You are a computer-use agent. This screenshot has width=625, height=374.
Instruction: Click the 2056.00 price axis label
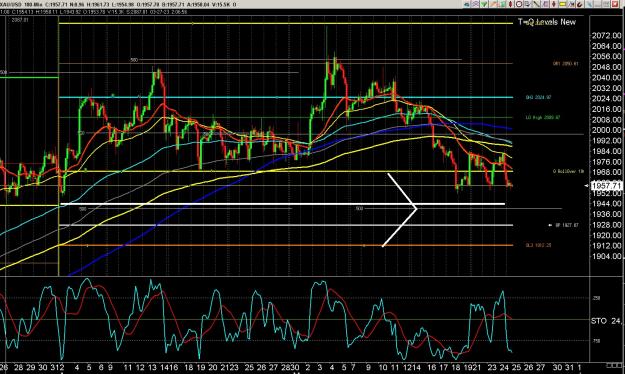point(607,57)
